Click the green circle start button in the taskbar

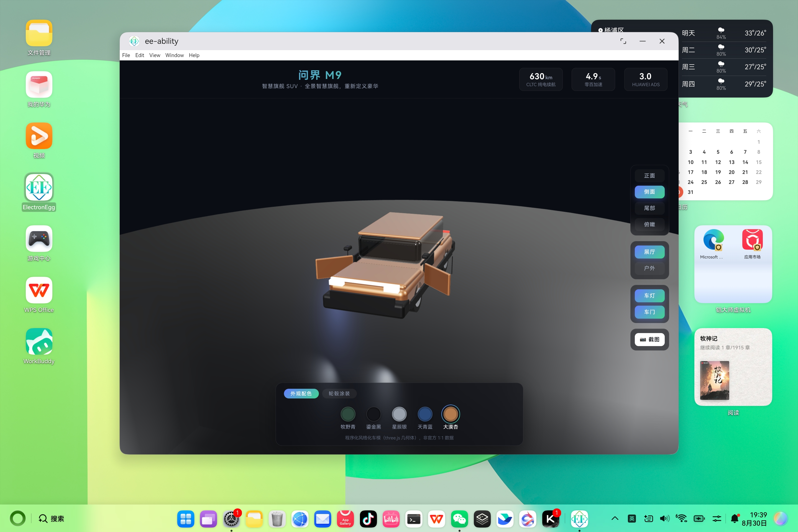[18, 518]
